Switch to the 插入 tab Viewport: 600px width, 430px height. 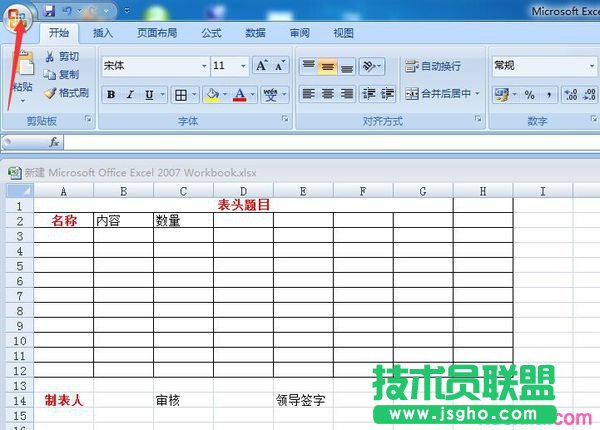point(103,33)
